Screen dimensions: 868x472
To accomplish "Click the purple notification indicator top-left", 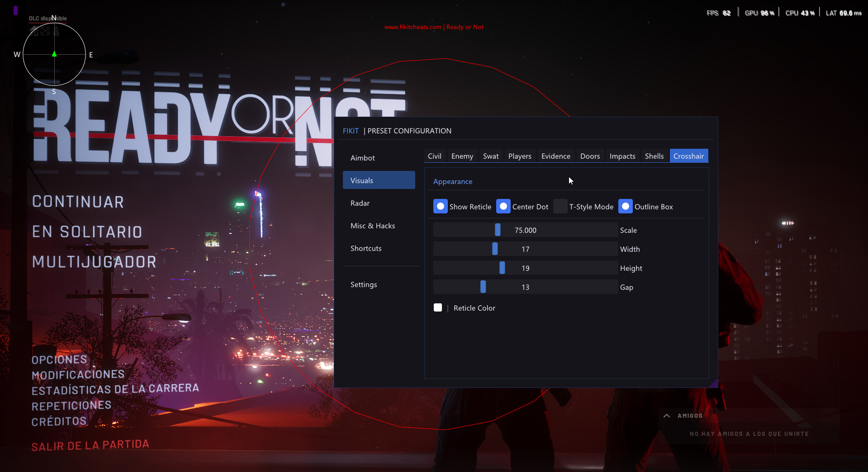I will click(x=15, y=10).
